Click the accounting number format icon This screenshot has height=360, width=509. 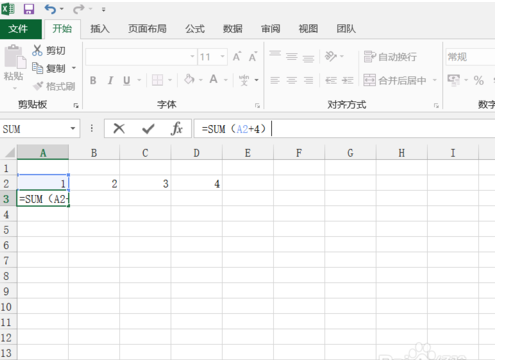click(x=453, y=80)
